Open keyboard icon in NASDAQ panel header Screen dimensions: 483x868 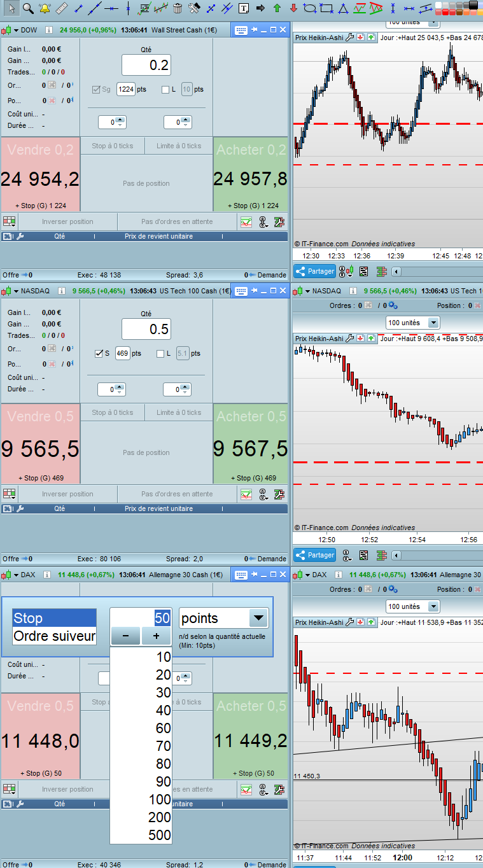[x=241, y=291]
